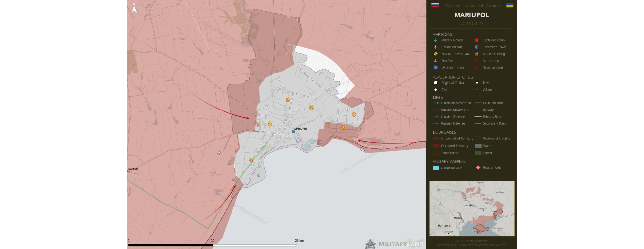Click the blue Mariupol town dot on map
The height and width of the screenshot is (249, 644).
(293, 132)
